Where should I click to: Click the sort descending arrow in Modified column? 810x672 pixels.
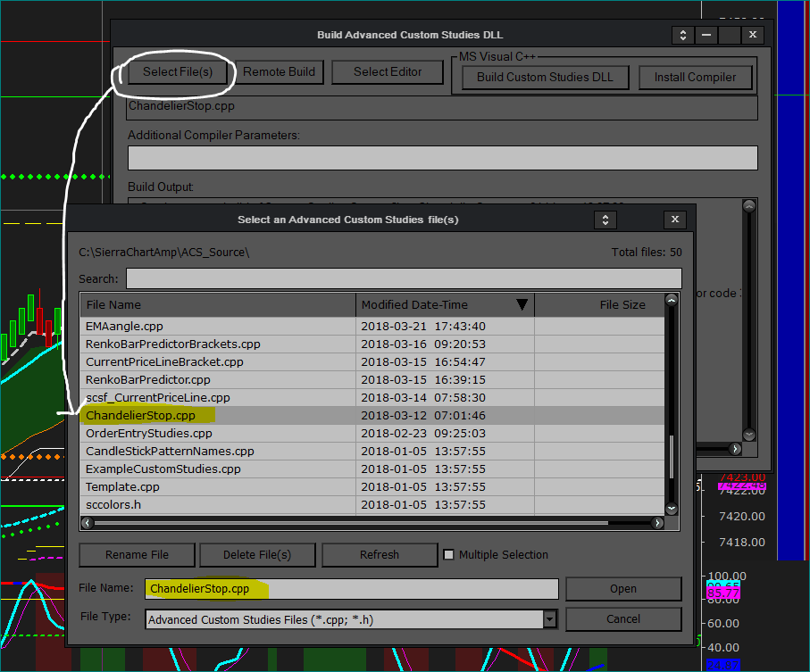pos(522,304)
